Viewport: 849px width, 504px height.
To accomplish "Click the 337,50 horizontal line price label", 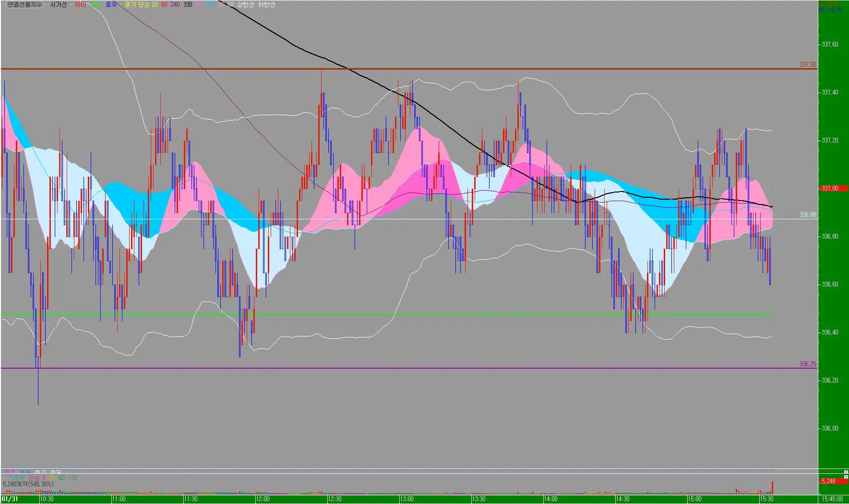I will [x=808, y=64].
